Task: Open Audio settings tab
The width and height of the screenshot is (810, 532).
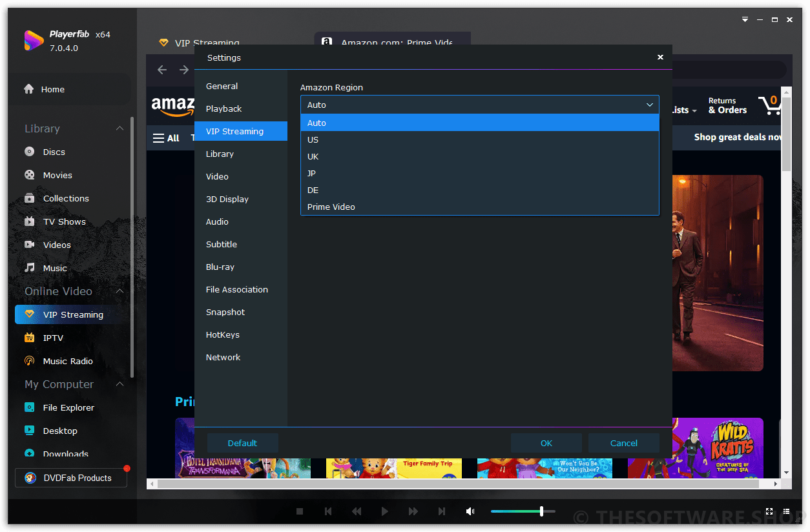Action: tap(241, 221)
